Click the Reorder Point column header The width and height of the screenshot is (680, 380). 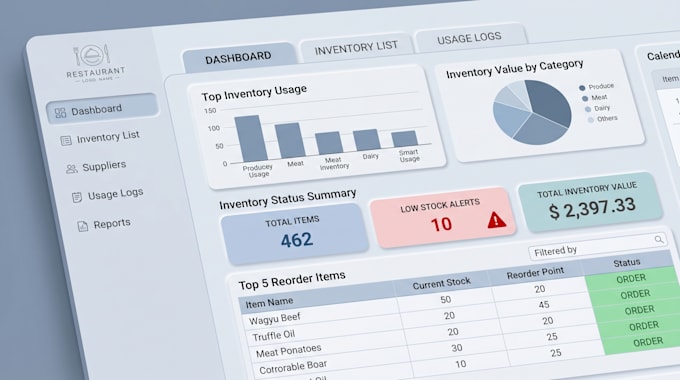[535, 273]
